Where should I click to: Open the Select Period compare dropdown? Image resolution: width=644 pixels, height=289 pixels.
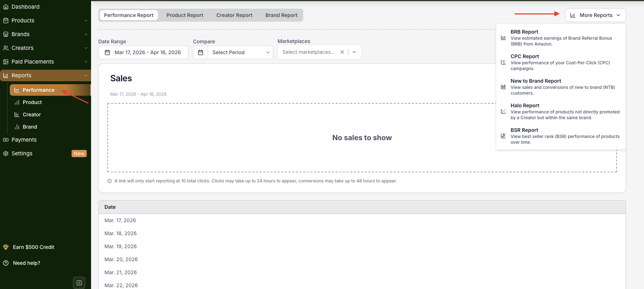click(240, 52)
